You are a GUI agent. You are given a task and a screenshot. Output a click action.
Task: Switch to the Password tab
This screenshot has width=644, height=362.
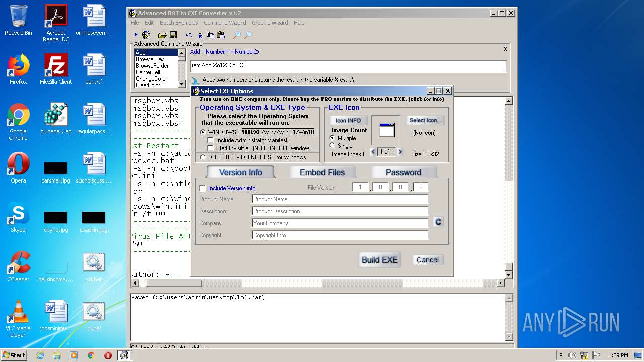pos(404,172)
